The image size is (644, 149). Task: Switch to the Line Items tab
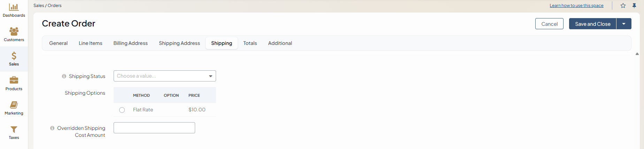91,43
